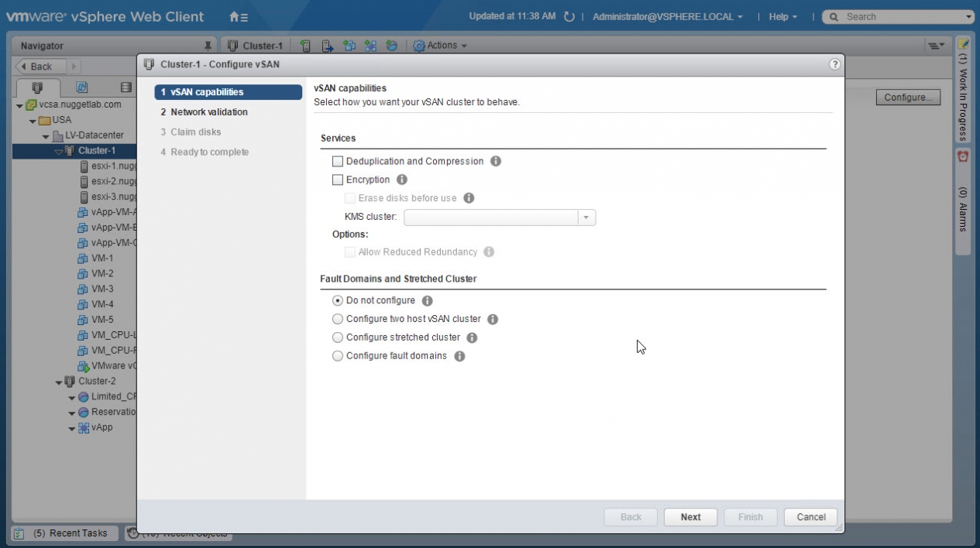The height and width of the screenshot is (548, 980).
Task: Click the refresh icon next to update time
Action: 569,16
